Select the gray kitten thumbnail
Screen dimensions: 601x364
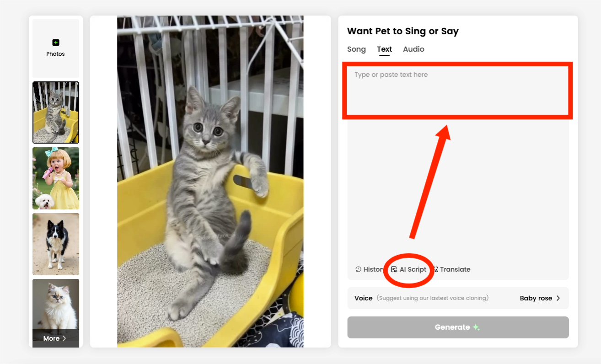(x=56, y=112)
